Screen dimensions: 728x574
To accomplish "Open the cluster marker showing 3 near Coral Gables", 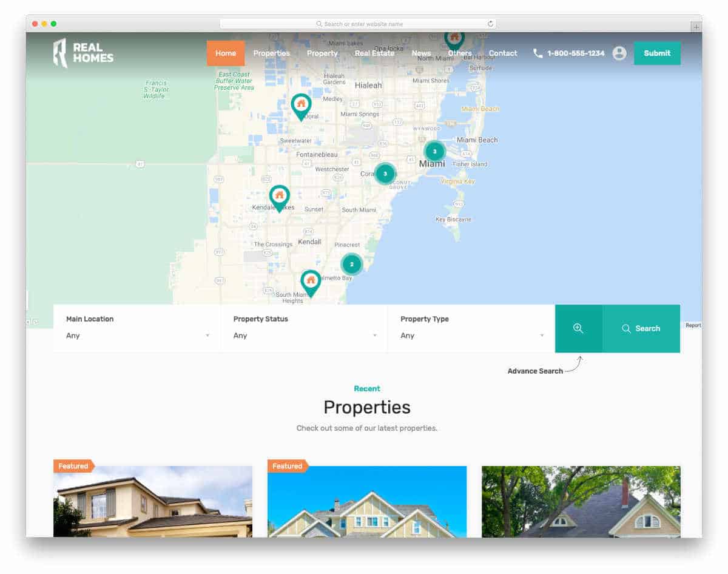I will (x=385, y=174).
